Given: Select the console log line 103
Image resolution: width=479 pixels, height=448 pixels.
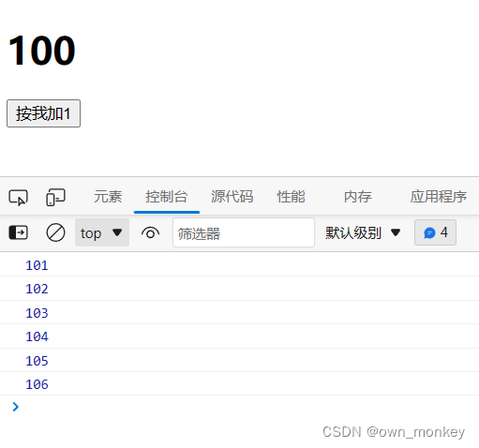Looking at the screenshot, I should [x=239, y=313].
